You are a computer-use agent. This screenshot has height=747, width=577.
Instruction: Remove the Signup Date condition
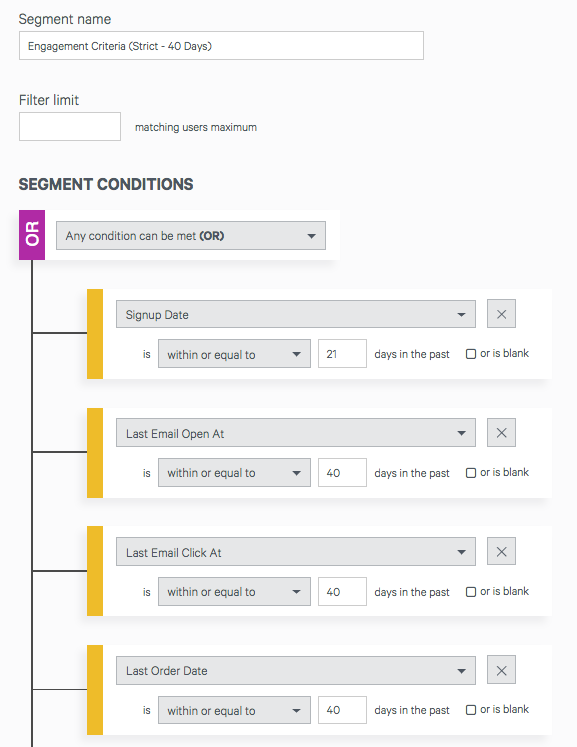click(501, 314)
